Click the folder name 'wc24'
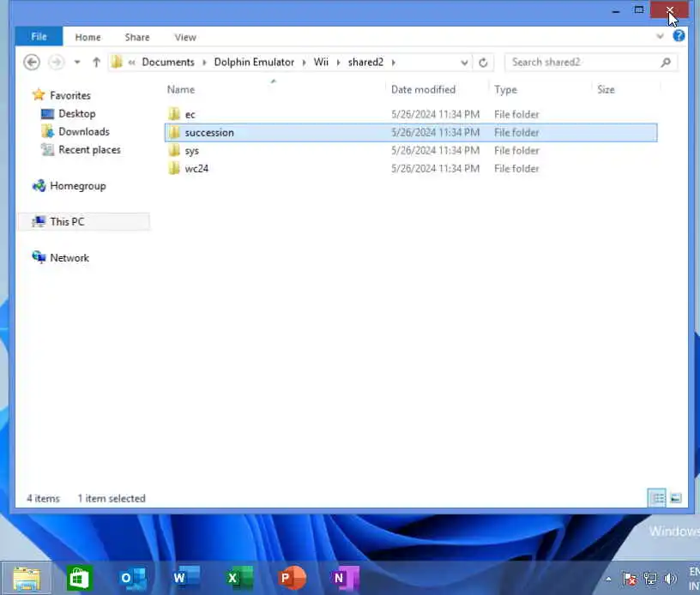The height and width of the screenshot is (595, 700). (196, 169)
